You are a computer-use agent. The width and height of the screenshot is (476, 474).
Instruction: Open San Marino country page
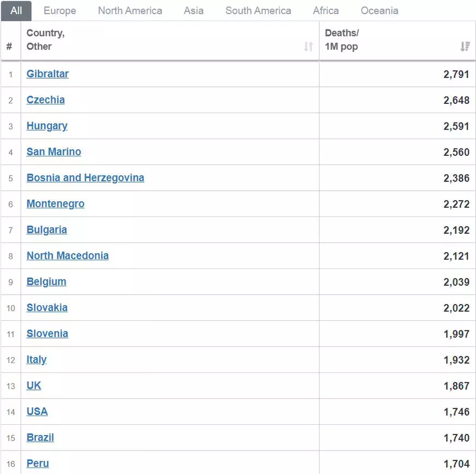click(x=54, y=151)
